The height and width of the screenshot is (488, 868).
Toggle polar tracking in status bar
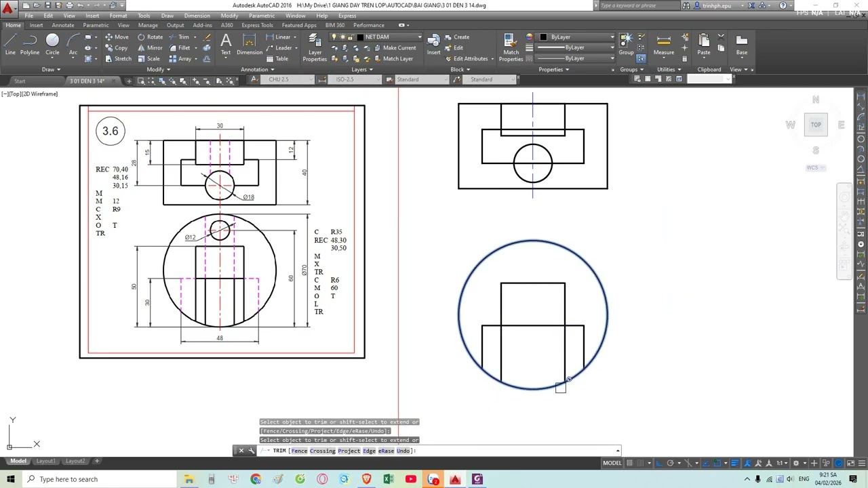click(x=670, y=464)
